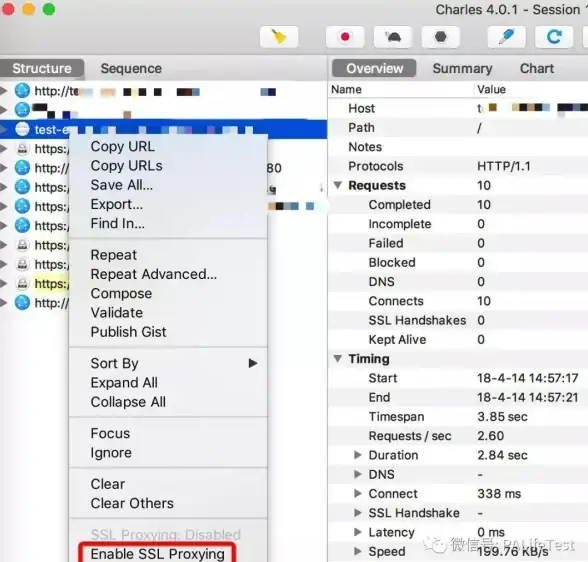
Task: Select the Notes row in Overview
Action: click(x=458, y=147)
